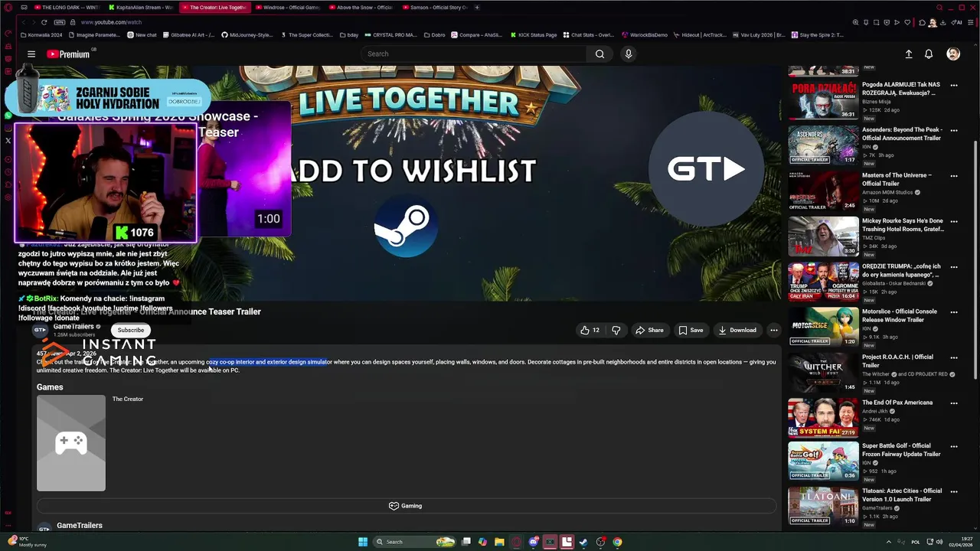Open options menu for Project R.O.A.C.H.
Viewport: 980px width, 551px height.
click(x=954, y=357)
